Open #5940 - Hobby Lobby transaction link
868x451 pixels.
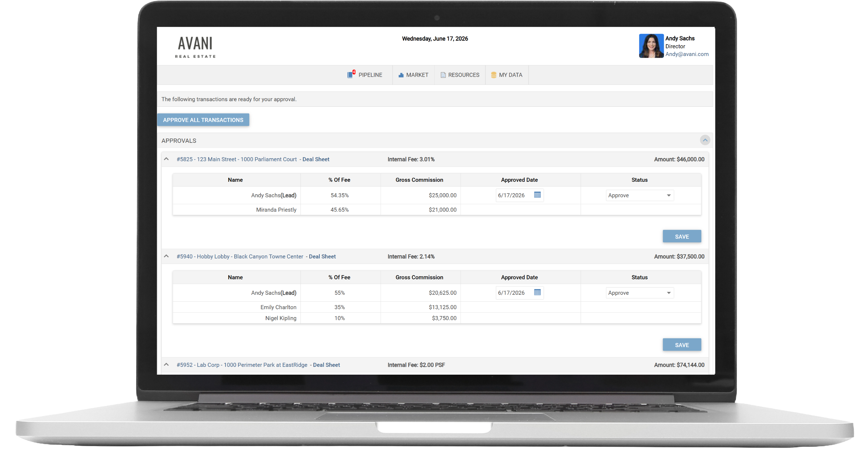click(240, 256)
